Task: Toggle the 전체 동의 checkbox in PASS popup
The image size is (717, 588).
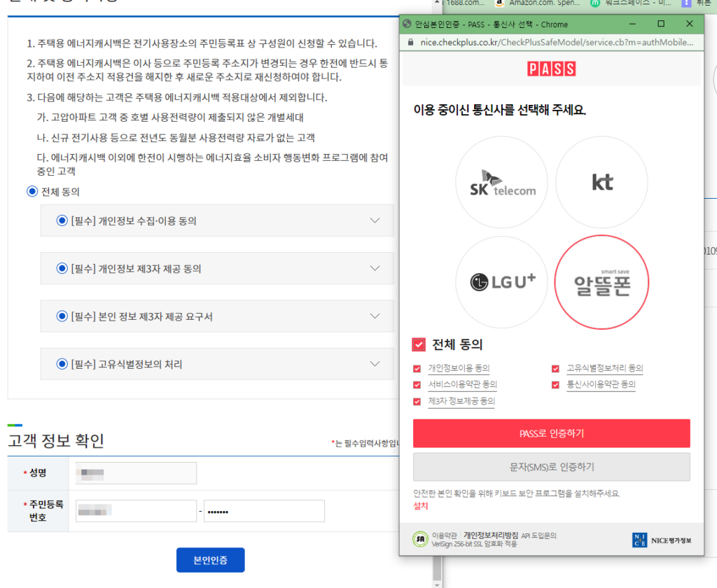Action: pos(419,344)
